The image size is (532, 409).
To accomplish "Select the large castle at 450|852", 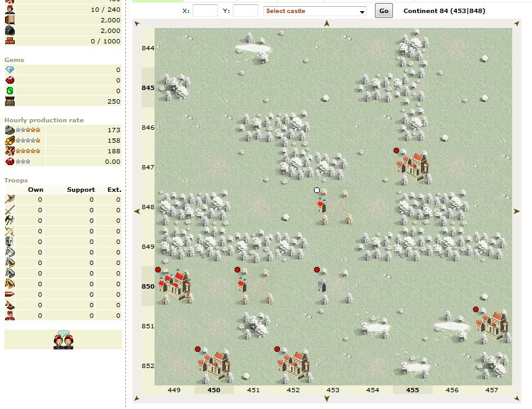I will 214,366.
